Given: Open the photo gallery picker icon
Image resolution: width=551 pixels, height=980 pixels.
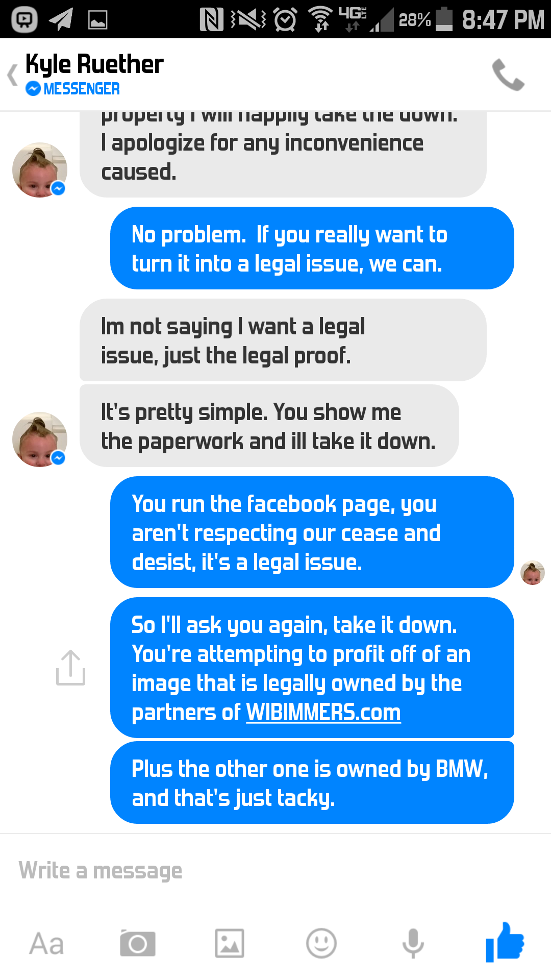Looking at the screenshot, I should pos(230,943).
